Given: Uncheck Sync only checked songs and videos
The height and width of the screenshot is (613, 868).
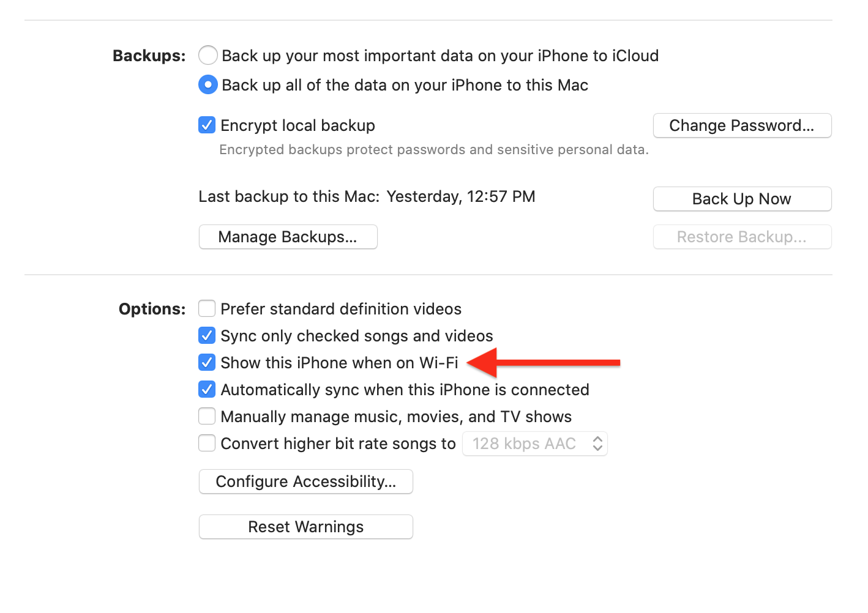Looking at the screenshot, I should coord(207,335).
